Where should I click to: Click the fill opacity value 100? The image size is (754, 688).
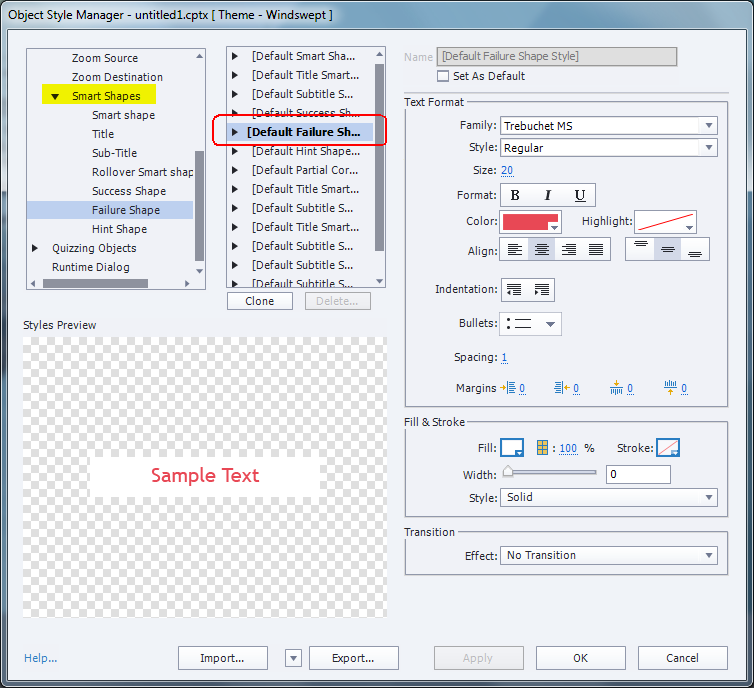[568, 449]
